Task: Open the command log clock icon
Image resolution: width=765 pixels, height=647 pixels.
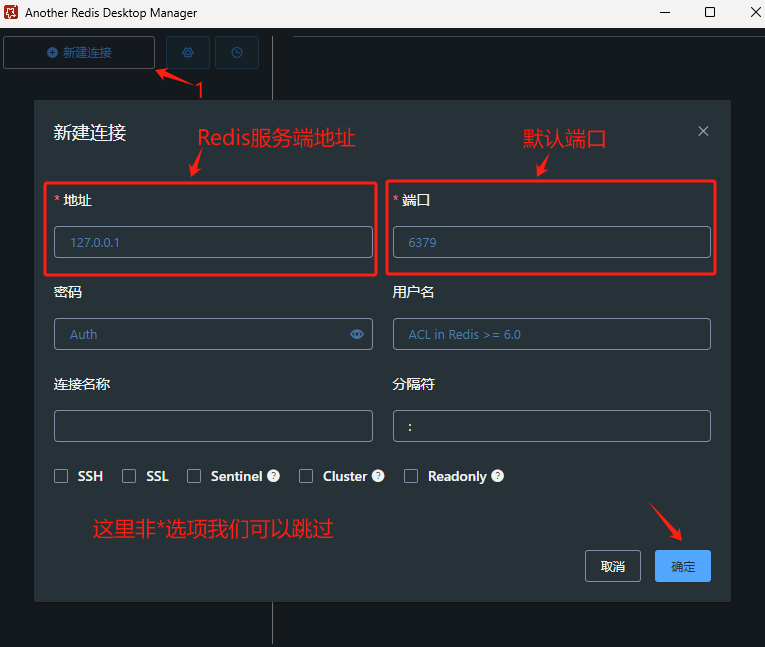Action: coord(237,52)
